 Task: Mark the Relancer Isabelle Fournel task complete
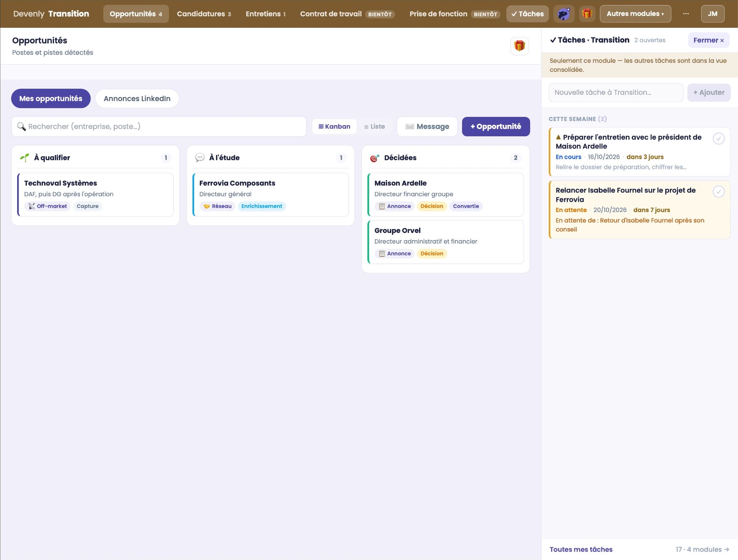point(718,191)
